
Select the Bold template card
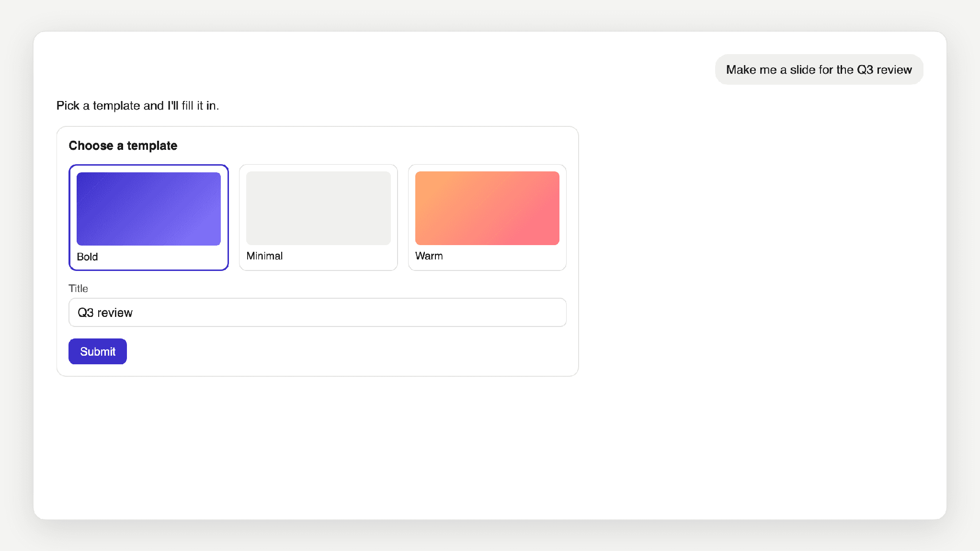148,217
